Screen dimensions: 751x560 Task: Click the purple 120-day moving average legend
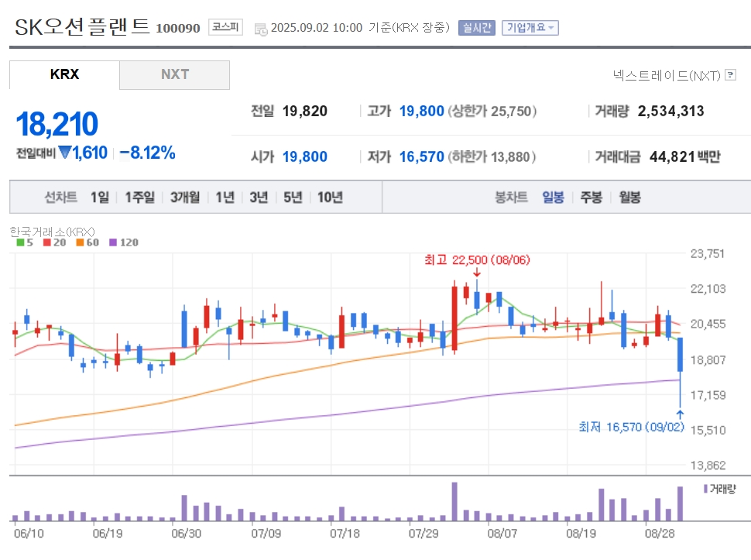[x=124, y=242]
